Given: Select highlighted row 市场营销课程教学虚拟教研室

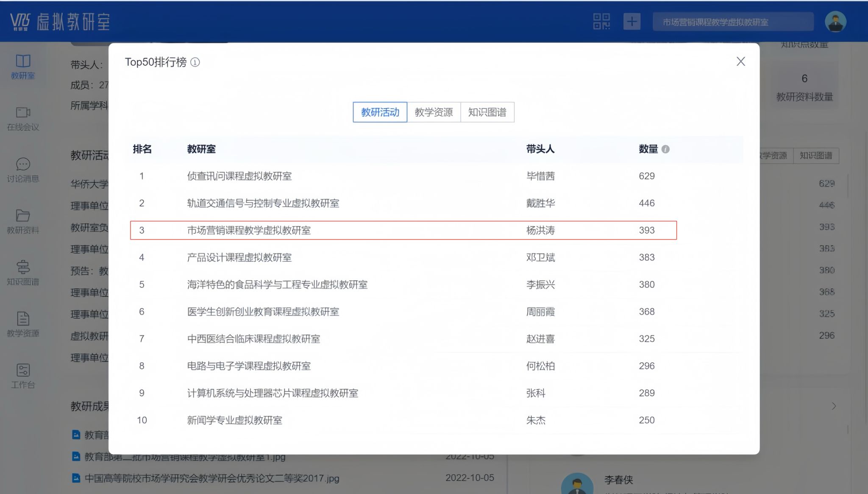Looking at the screenshot, I should point(249,230).
